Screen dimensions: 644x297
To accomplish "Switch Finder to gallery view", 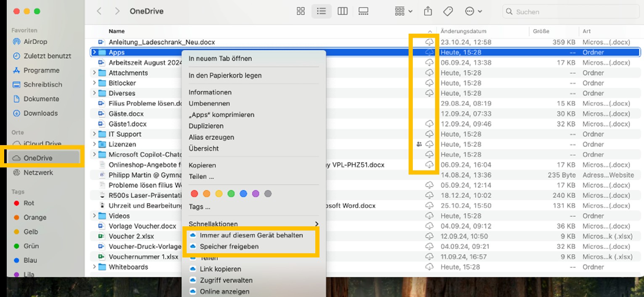I will pos(363,12).
